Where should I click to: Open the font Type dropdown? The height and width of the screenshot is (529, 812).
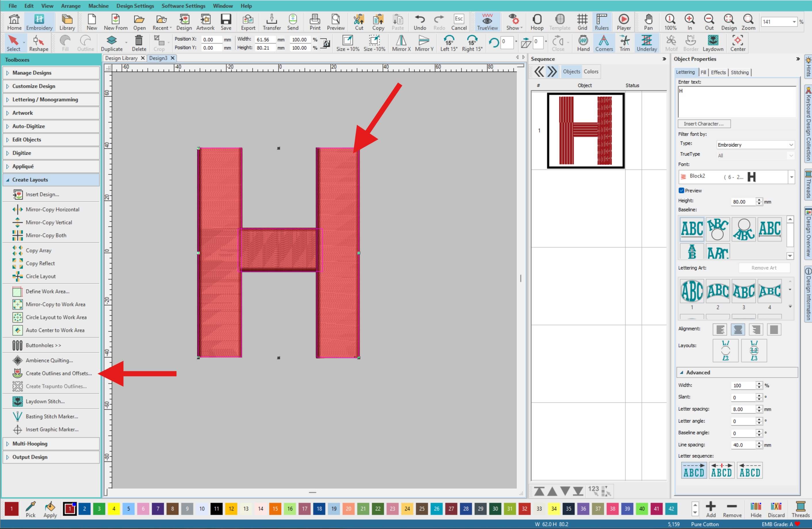(x=755, y=145)
